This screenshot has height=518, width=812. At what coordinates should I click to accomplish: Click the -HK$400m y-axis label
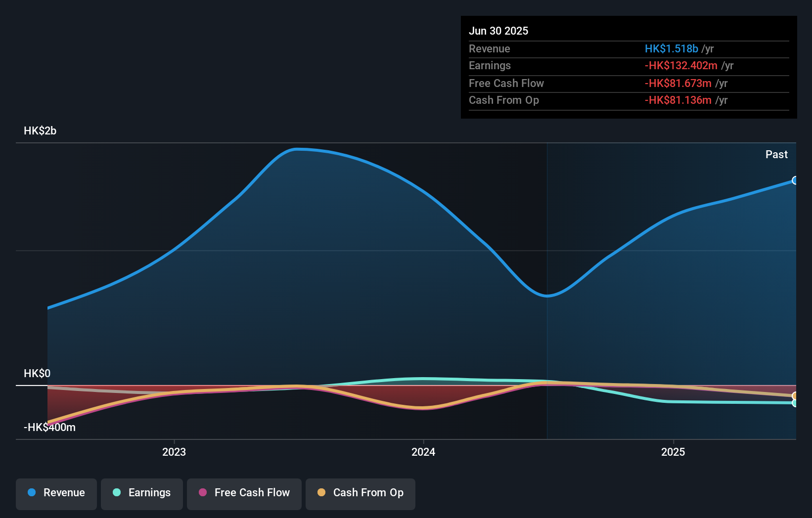pyautogui.click(x=49, y=428)
